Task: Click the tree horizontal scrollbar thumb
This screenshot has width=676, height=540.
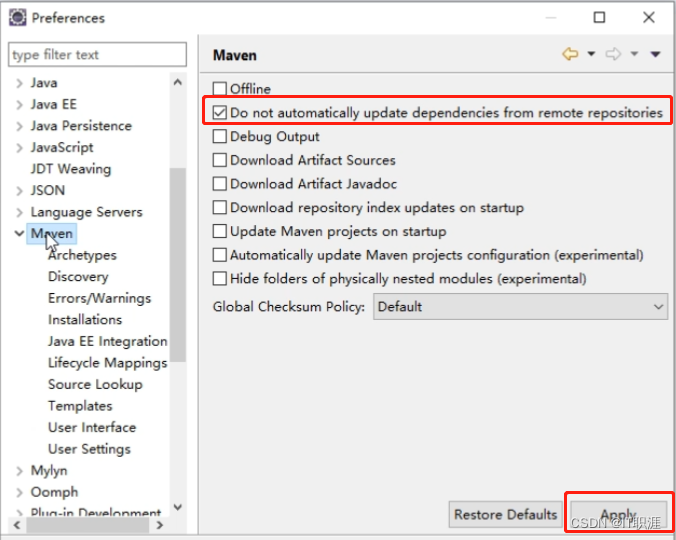Action: pyautogui.click(x=88, y=525)
